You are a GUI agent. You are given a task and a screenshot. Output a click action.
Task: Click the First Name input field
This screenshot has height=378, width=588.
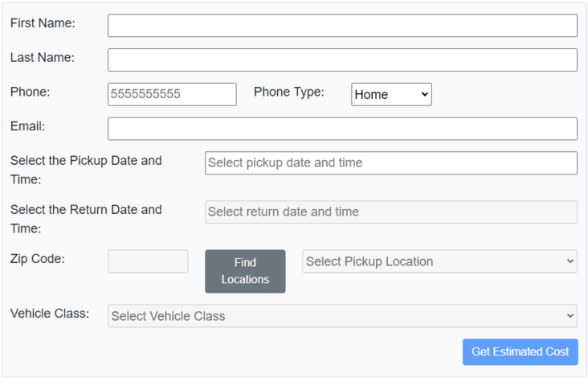point(342,26)
